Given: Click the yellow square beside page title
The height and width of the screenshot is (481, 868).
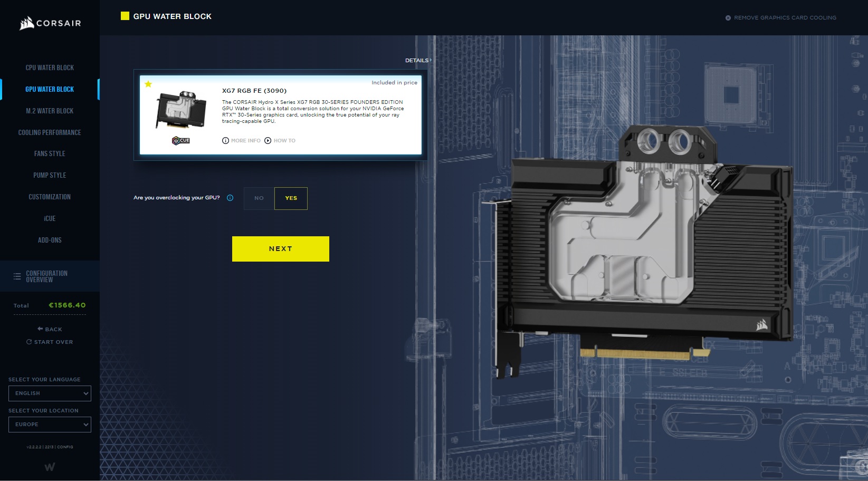Looking at the screenshot, I should 125,16.
